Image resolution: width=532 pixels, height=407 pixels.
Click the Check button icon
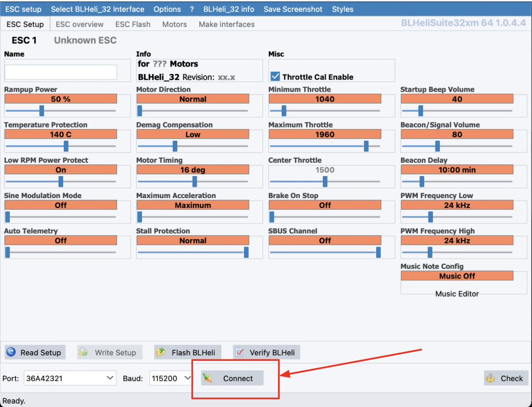(x=490, y=378)
